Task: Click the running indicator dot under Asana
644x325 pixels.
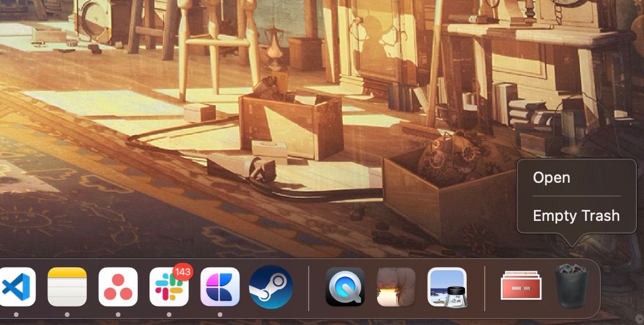Action: [x=118, y=315]
